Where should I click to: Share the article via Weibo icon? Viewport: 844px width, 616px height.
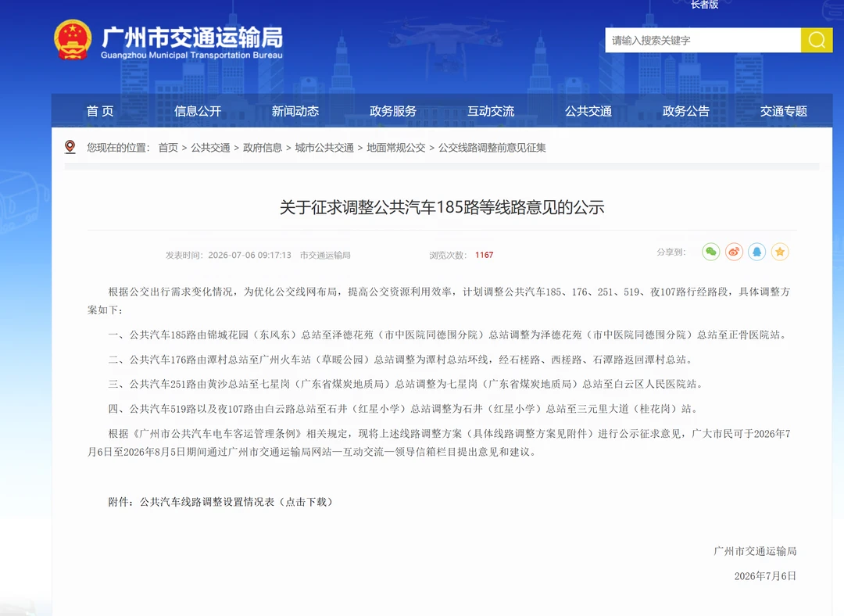[x=734, y=252]
